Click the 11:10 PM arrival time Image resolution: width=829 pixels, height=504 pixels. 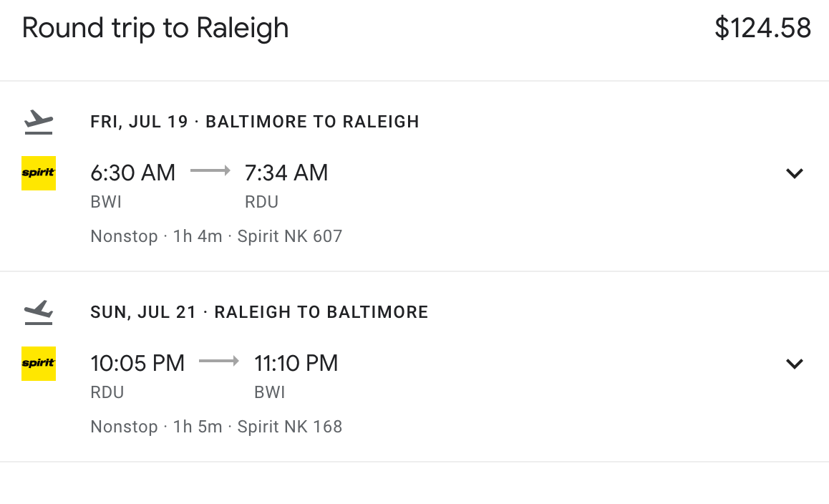296,363
